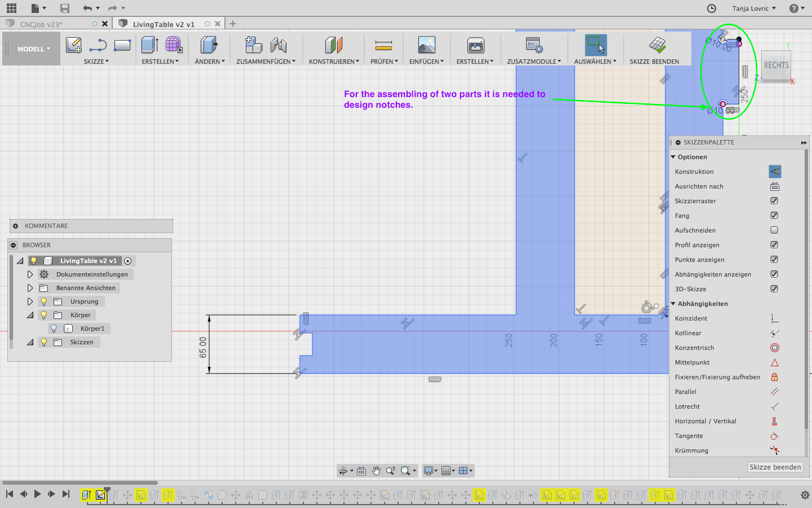Image resolution: width=812 pixels, height=508 pixels.
Task: Open the SKIZZE dropdown menu
Action: coord(96,62)
